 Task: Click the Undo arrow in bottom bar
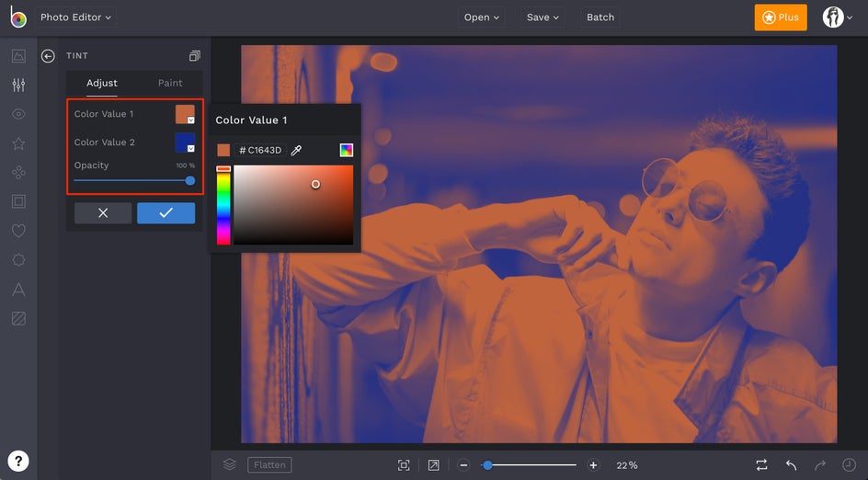click(x=791, y=465)
